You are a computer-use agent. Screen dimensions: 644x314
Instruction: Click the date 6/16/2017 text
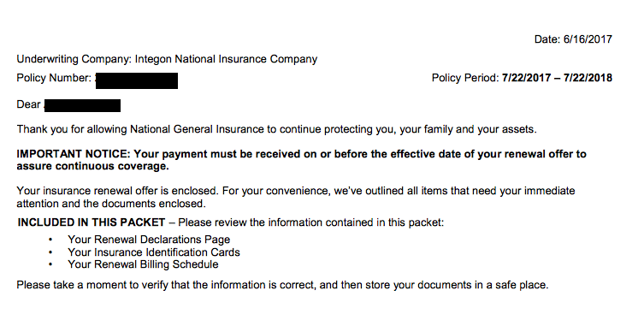(588, 39)
